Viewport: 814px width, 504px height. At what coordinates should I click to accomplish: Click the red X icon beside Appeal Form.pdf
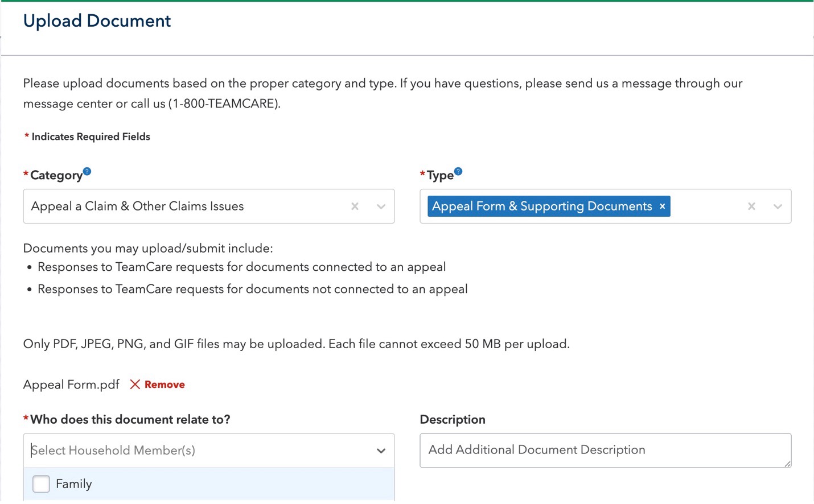click(135, 385)
